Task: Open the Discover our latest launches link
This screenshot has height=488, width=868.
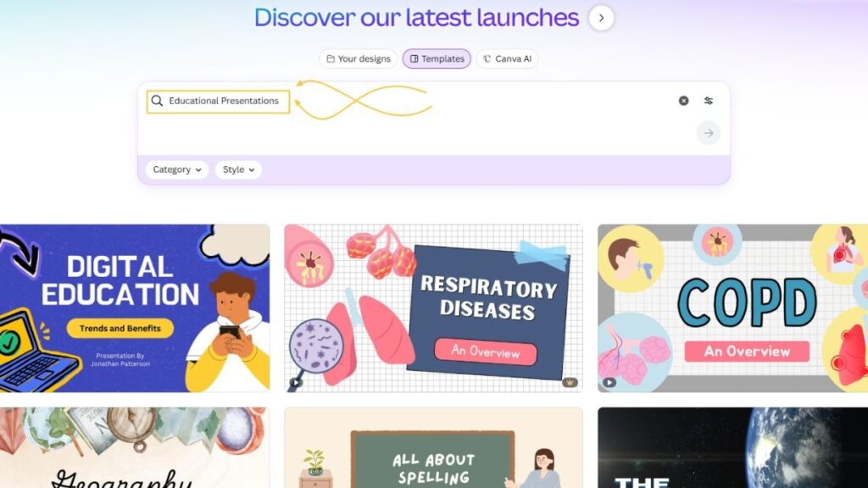Action: click(416, 18)
